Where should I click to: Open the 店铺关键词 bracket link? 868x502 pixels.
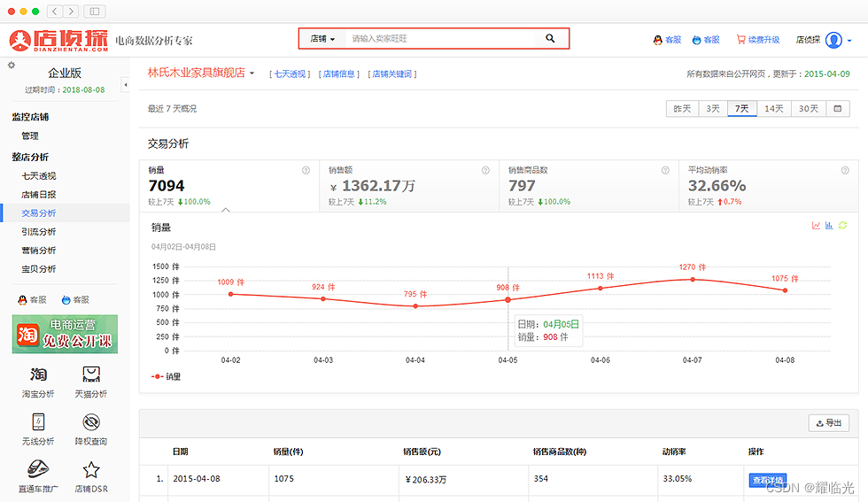pos(391,73)
